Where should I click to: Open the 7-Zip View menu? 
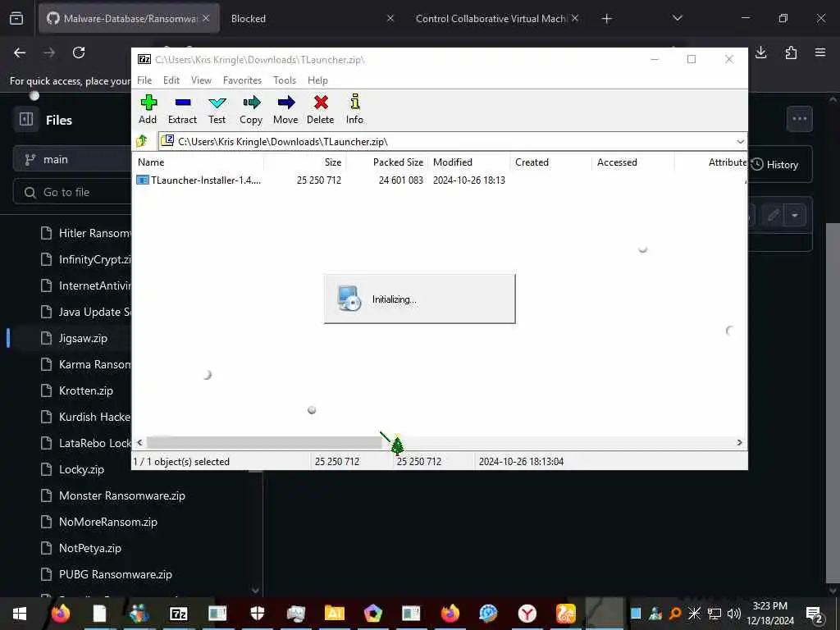tap(202, 80)
